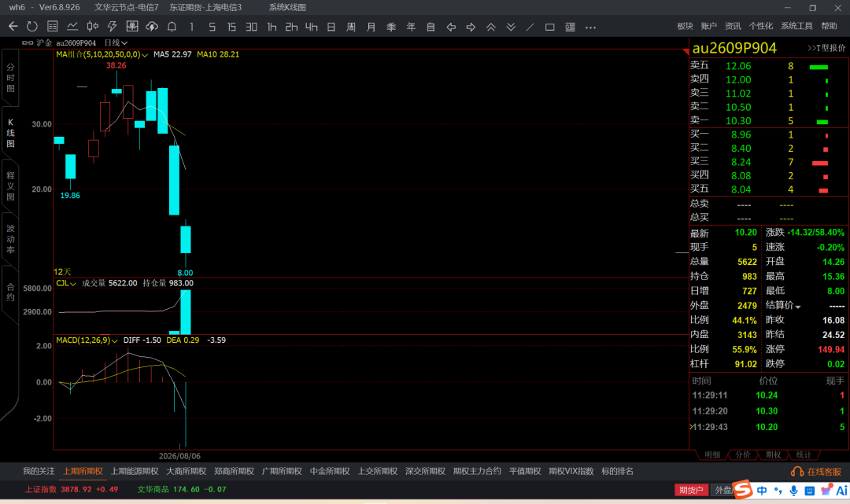Open the Sogou soft keyboard icon
Image resolution: width=850 pixels, height=504 pixels.
coord(809,491)
